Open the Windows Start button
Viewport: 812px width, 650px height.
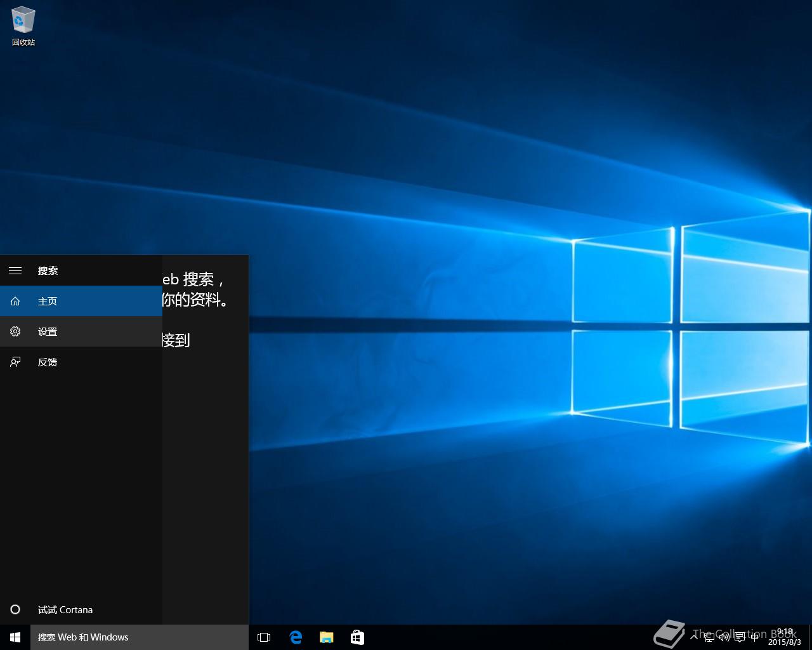pos(15,637)
